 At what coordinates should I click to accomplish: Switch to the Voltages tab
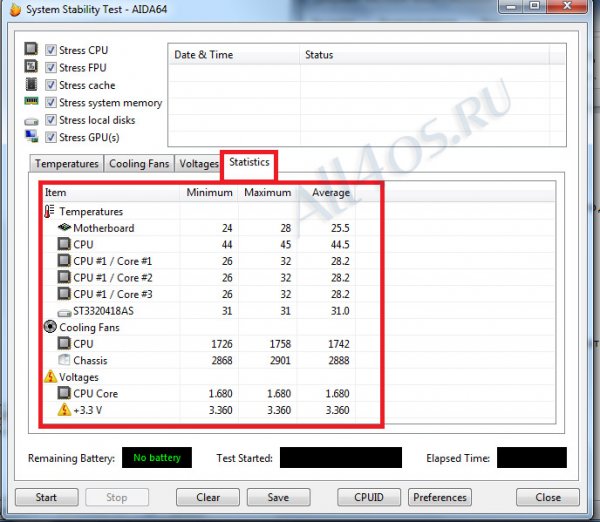coord(199,164)
